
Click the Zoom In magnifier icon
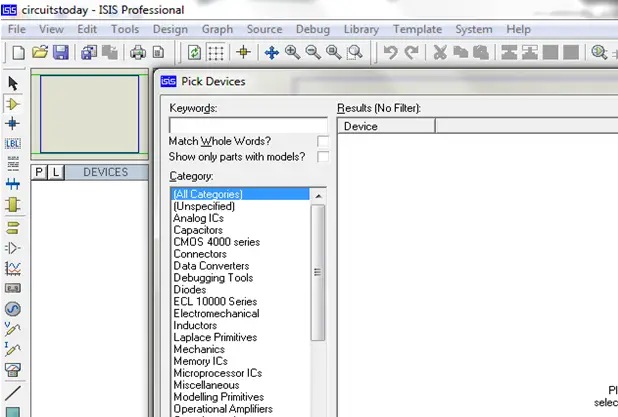pos(292,52)
